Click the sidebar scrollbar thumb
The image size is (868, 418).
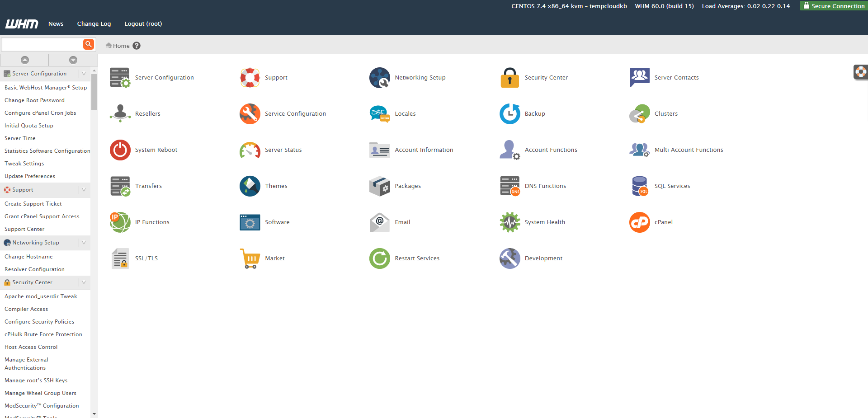coord(94,92)
